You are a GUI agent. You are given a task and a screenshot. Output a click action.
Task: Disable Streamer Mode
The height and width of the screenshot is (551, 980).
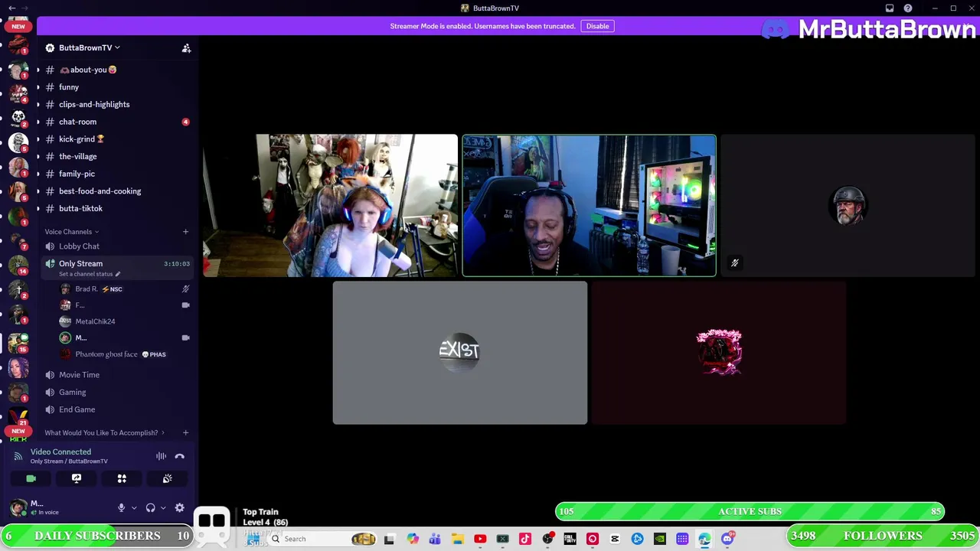(597, 26)
